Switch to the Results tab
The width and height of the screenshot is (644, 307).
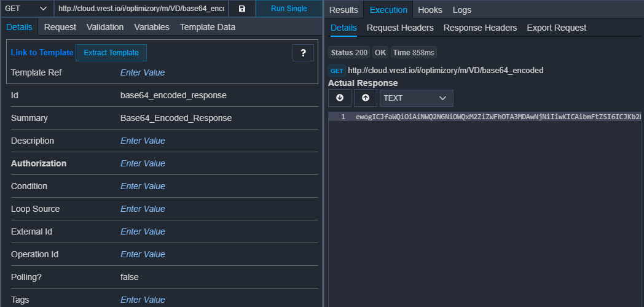click(344, 10)
